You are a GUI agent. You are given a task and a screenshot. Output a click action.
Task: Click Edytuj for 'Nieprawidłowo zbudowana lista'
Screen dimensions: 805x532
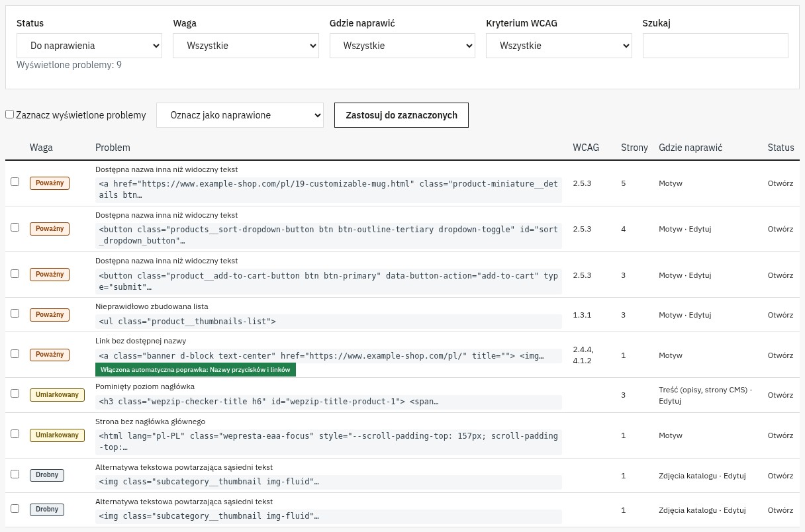coord(700,315)
